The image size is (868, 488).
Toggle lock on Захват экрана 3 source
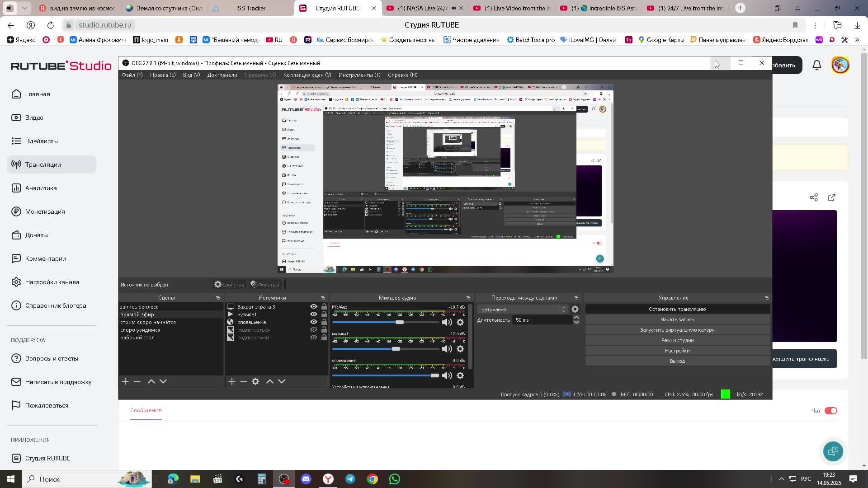[x=324, y=307]
